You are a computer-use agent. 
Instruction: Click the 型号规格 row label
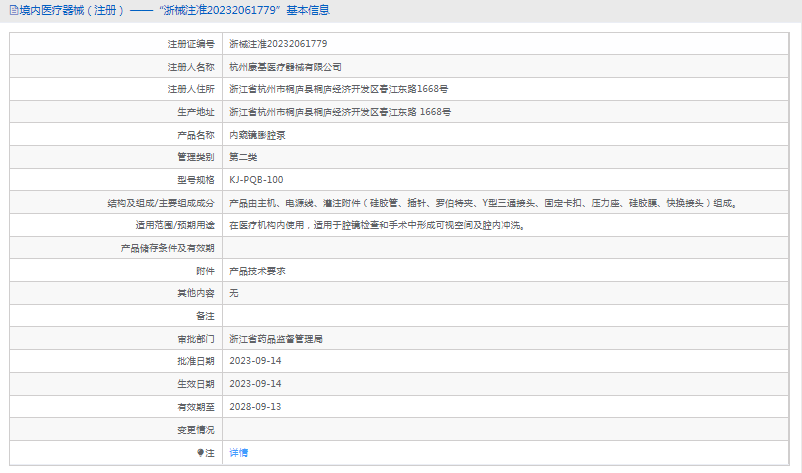(196, 180)
